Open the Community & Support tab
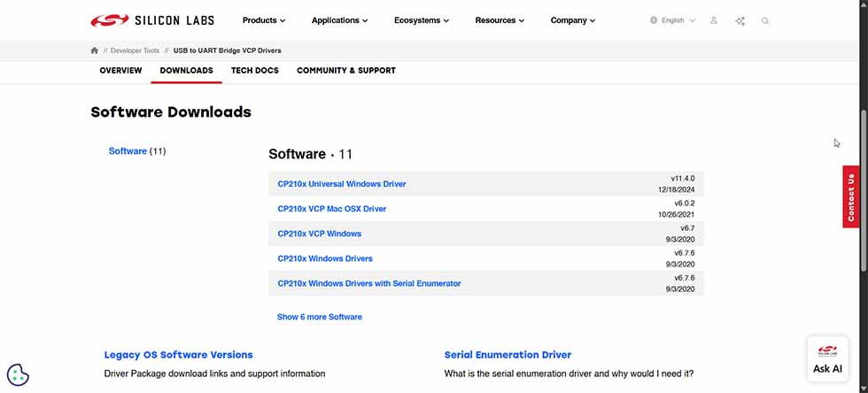868x393 pixels. pyautogui.click(x=346, y=71)
